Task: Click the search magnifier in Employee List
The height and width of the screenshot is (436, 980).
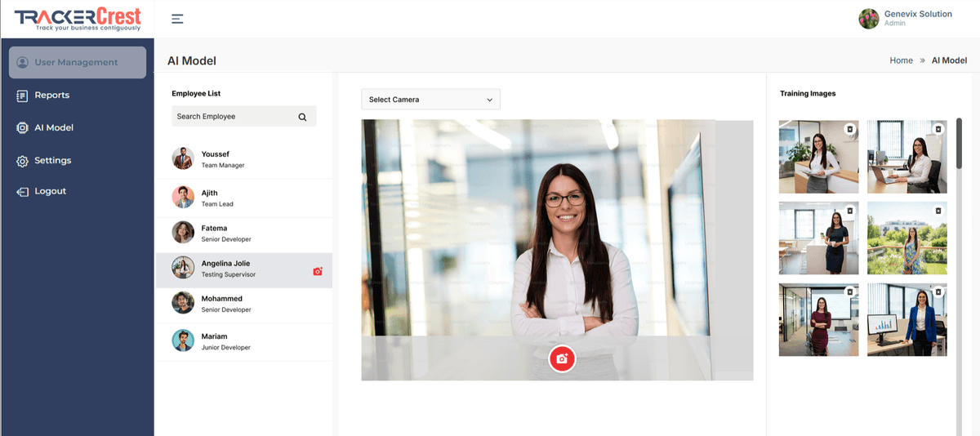Action: coord(302,117)
